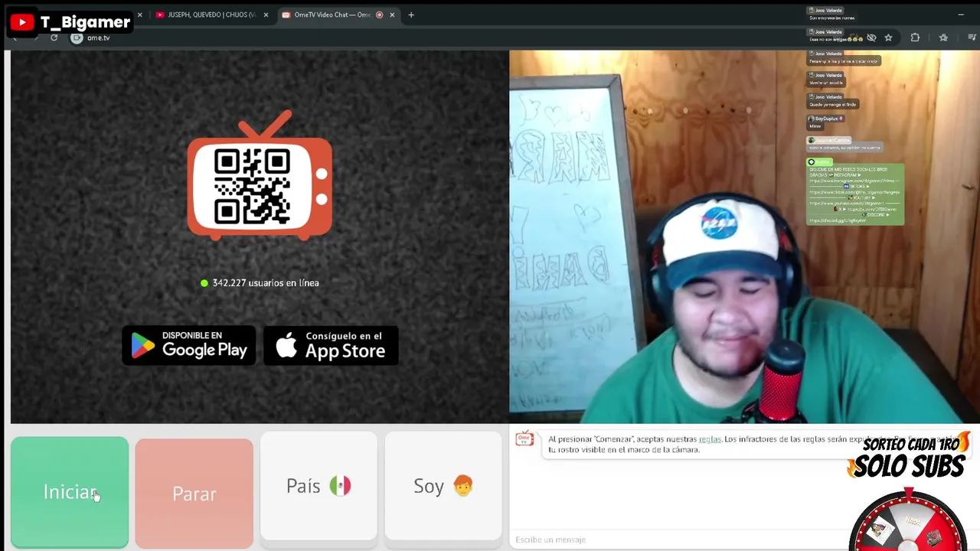
Task: Close the JUSEPH, QUEVEDO tab
Action: click(x=266, y=15)
